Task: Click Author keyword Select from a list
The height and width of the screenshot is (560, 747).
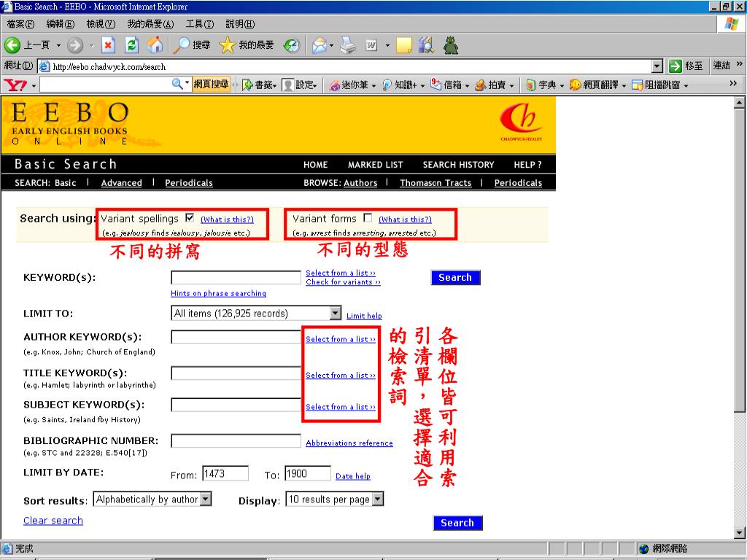Action: pos(341,339)
